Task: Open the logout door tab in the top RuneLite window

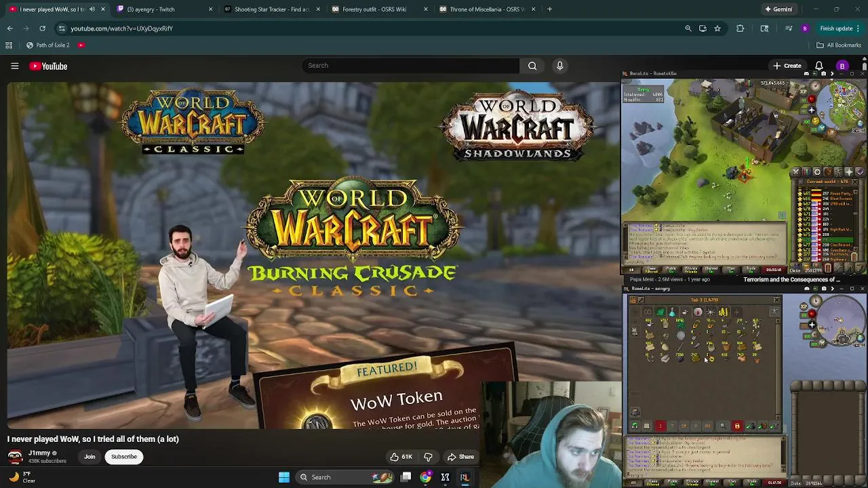Action: click(829, 268)
